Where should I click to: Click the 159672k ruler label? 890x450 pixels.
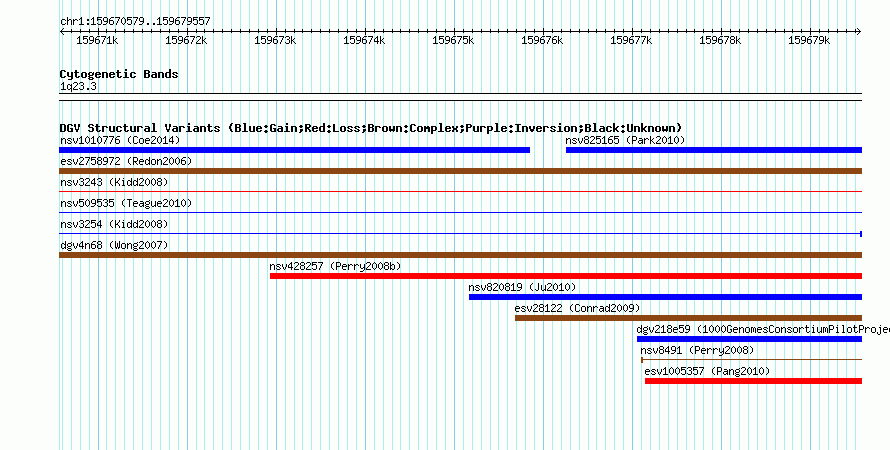(186, 40)
